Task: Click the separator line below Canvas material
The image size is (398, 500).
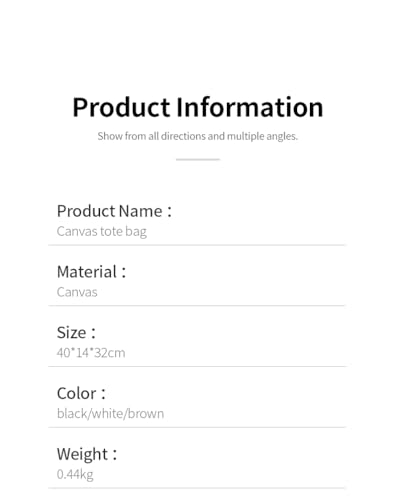Action: tap(197, 305)
